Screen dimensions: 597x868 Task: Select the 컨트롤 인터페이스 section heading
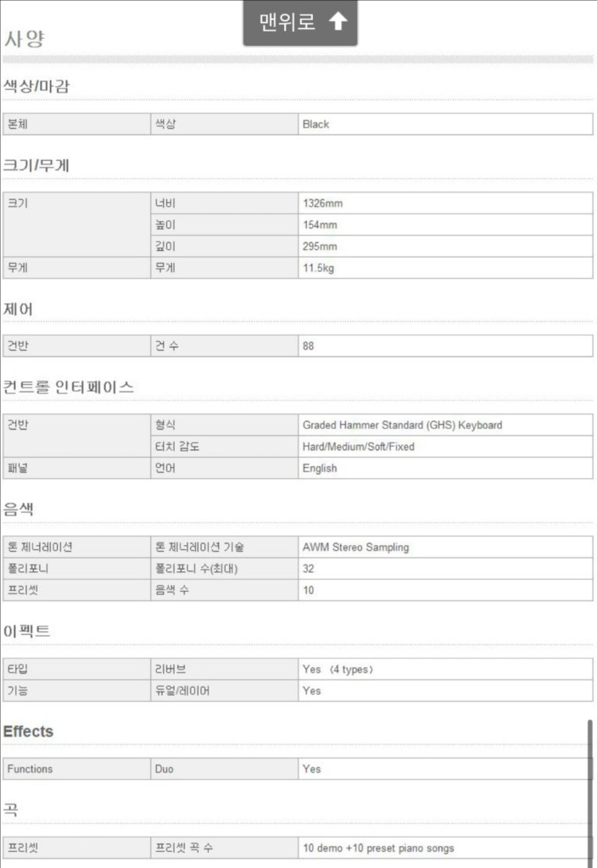69,387
